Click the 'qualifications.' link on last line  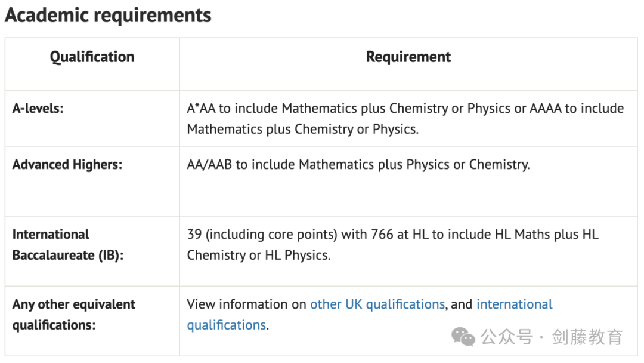(x=228, y=325)
